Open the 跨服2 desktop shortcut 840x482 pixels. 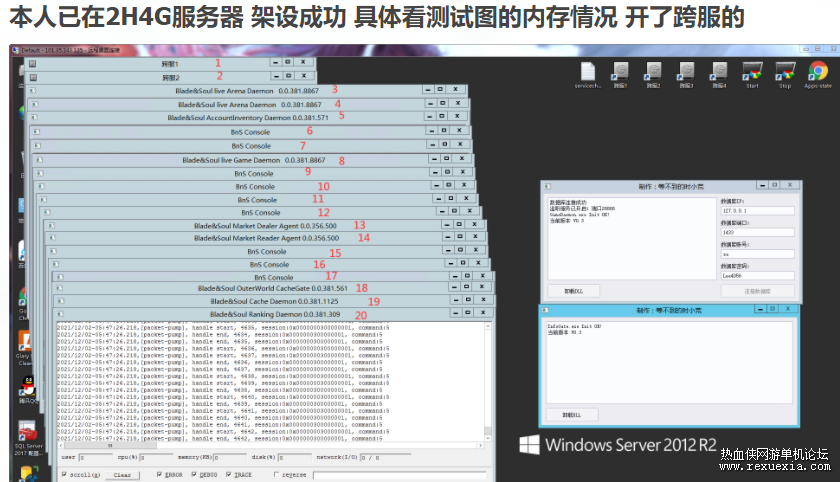click(x=653, y=75)
